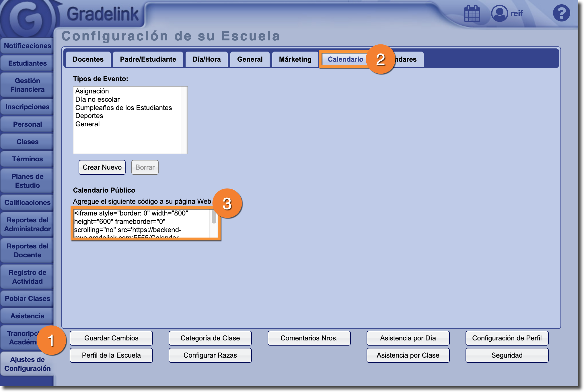Open Asistencia por Día settings
The image size is (584, 392).
point(408,338)
